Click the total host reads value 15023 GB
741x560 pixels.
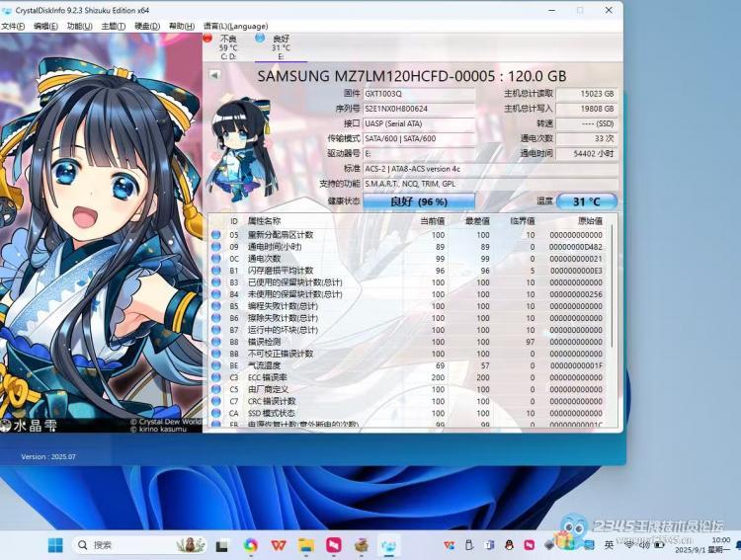click(587, 94)
